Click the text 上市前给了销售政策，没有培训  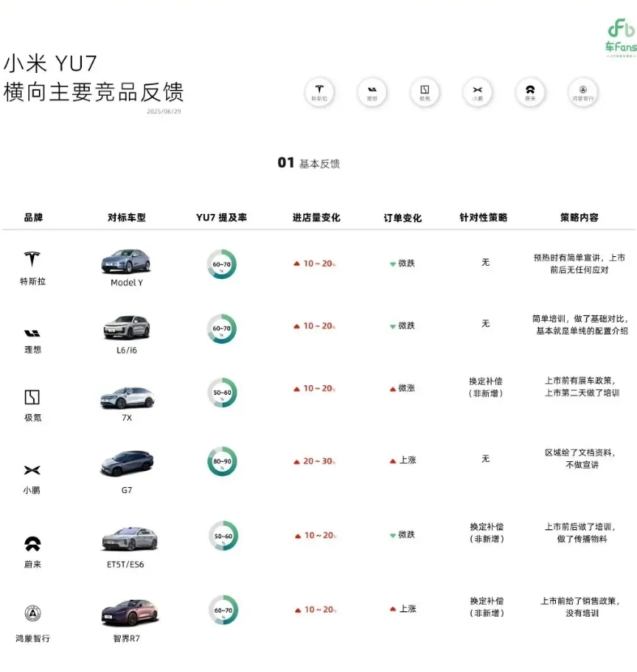tap(580, 607)
